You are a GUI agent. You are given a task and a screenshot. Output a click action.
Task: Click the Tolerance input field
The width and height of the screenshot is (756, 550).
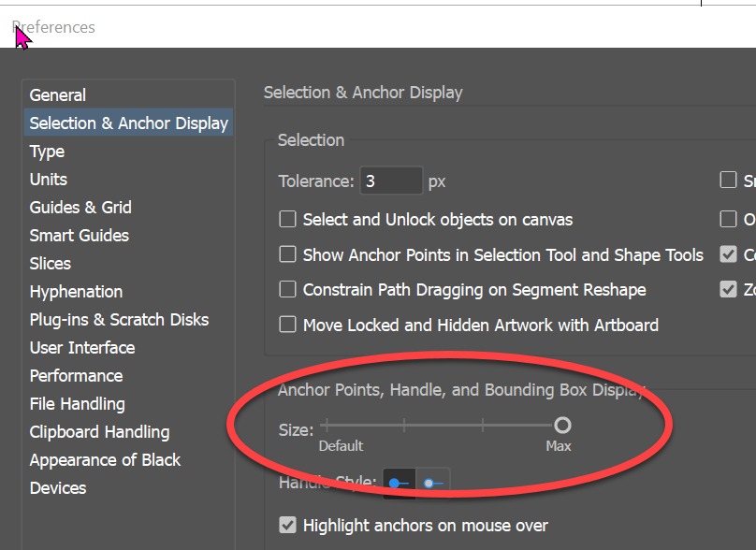pos(391,180)
